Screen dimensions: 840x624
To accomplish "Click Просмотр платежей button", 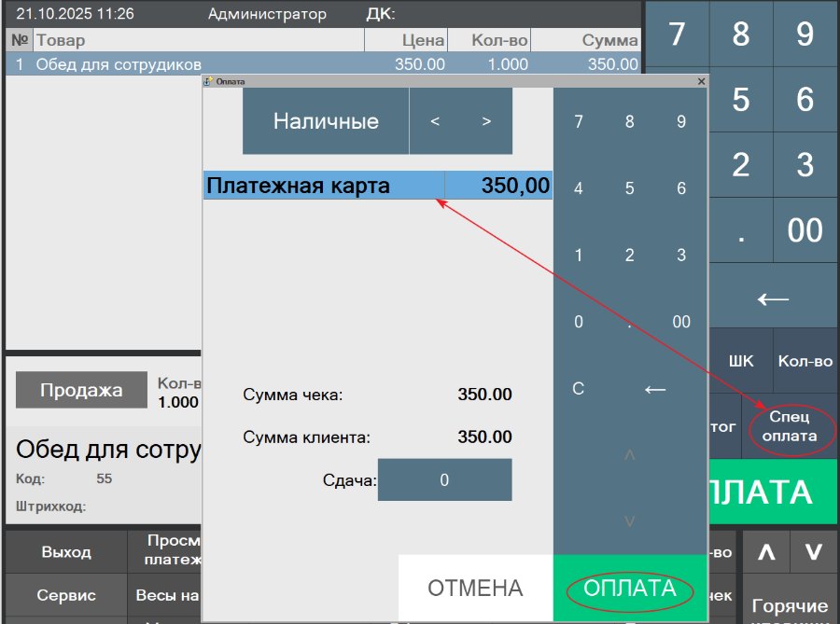I will click(165, 550).
